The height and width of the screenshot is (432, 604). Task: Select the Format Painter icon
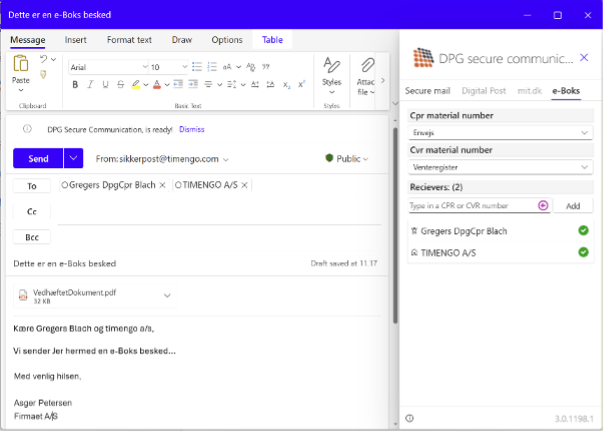point(43,74)
